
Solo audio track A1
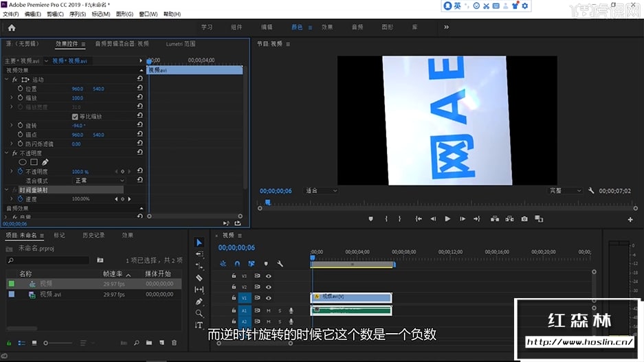click(x=280, y=310)
